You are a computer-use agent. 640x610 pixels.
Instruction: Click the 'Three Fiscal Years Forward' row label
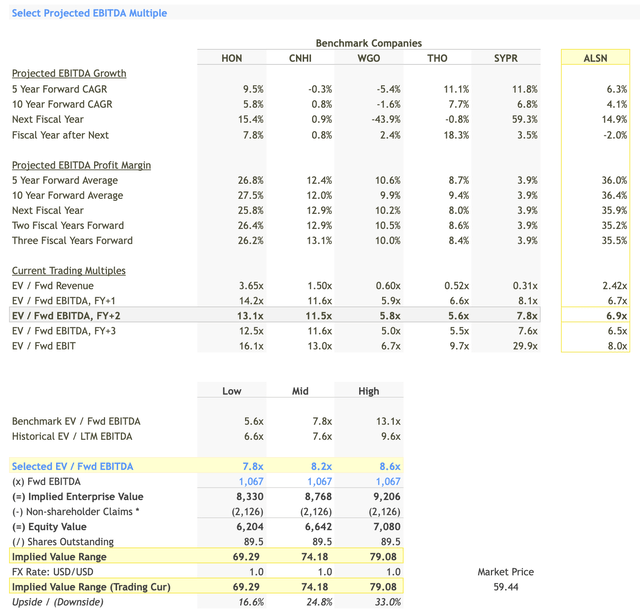coord(72,240)
